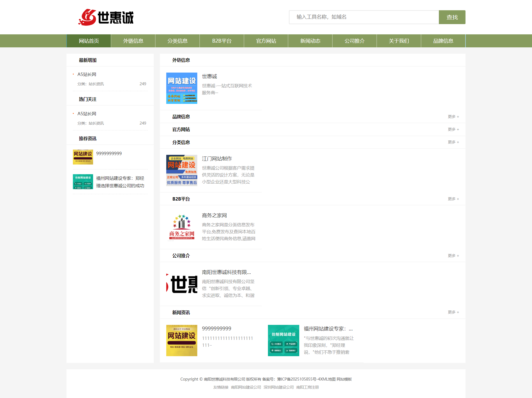Click the 江门网站制作 thumbnail image
Viewport: 532px width, 398px height.
click(181, 170)
